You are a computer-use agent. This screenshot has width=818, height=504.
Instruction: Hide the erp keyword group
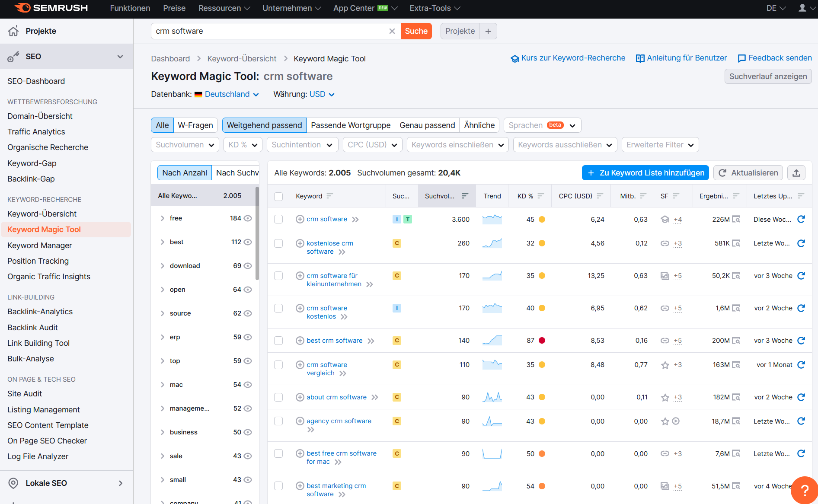248,337
